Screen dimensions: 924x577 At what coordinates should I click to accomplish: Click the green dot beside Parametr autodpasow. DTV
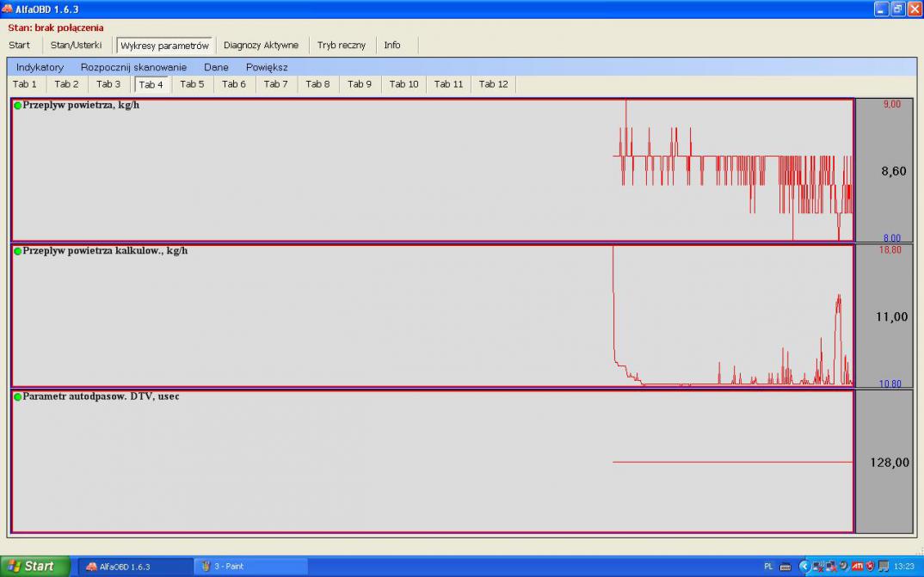coord(18,396)
